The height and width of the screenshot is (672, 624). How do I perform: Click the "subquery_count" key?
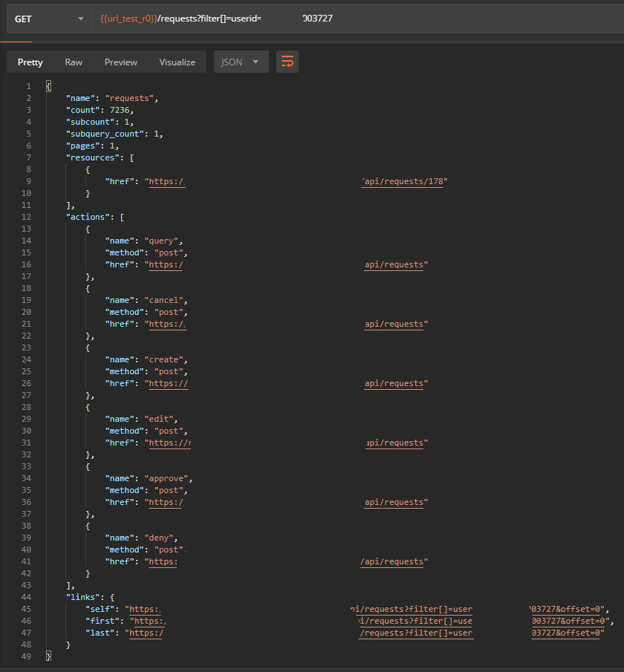click(x=105, y=134)
